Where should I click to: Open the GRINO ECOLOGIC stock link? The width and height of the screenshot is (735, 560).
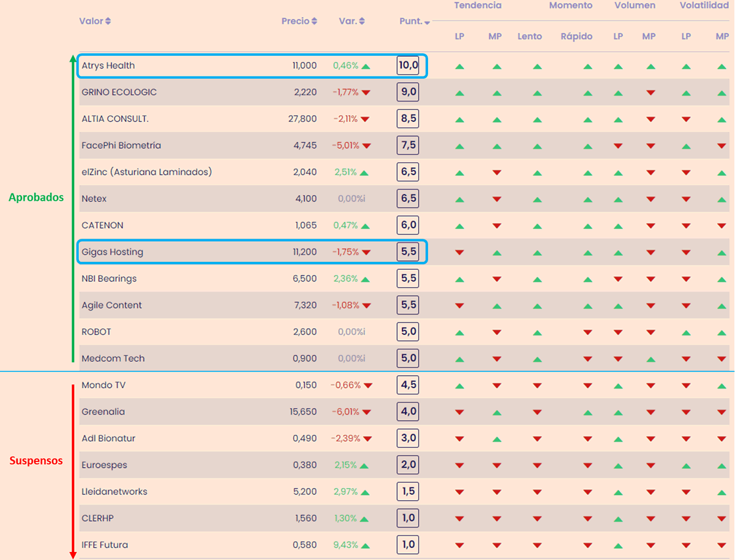119,92
